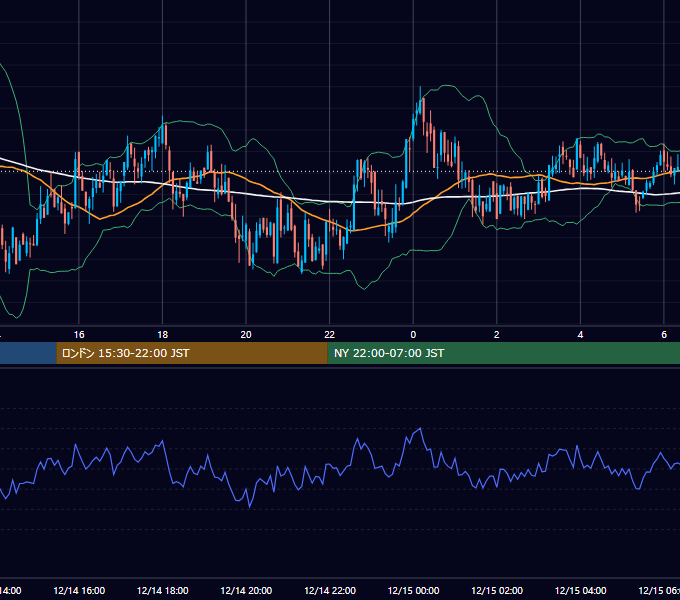Image resolution: width=680 pixels, height=600 pixels.
Task: Click the oscillator line low near 12/14 20:00
Action: point(249,506)
